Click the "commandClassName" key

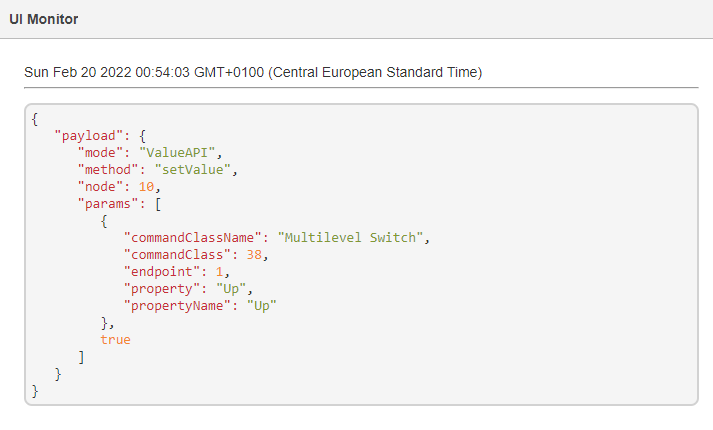click(192, 238)
